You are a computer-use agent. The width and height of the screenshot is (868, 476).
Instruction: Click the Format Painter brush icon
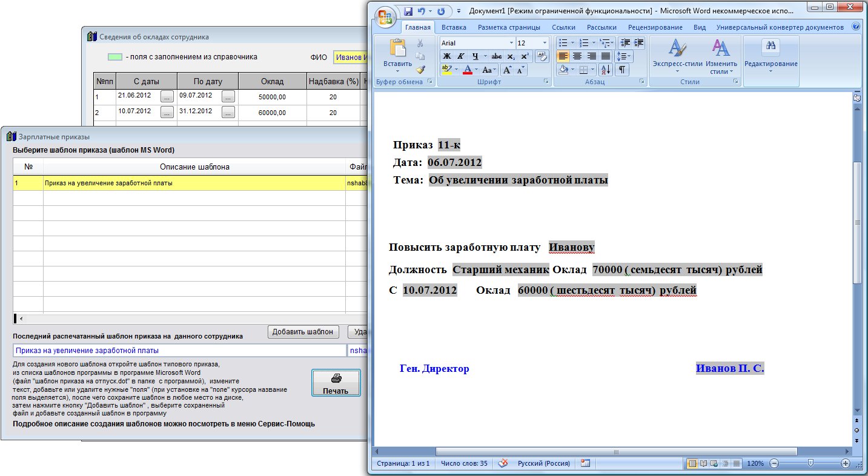[x=420, y=70]
